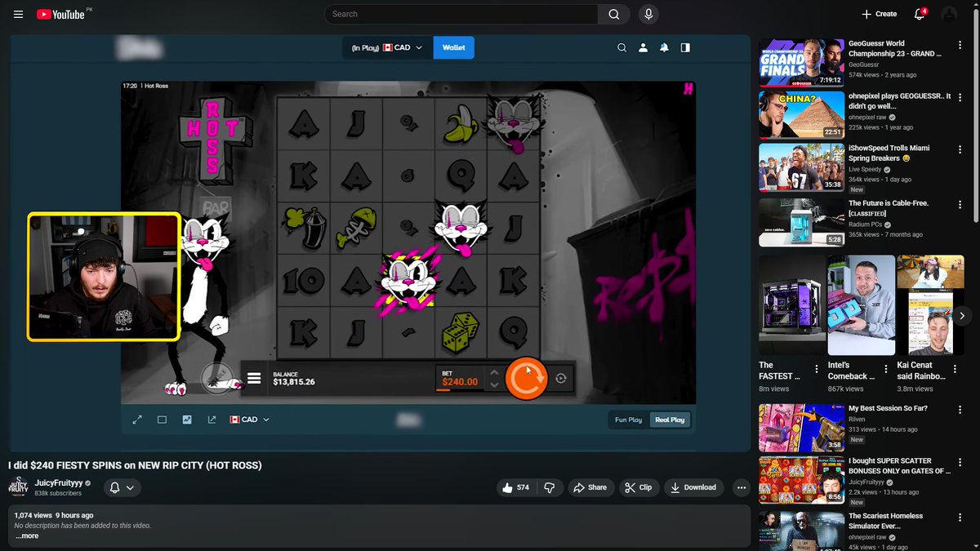
Task: Dislike the video with thumbs down
Action: click(x=550, y=487)
